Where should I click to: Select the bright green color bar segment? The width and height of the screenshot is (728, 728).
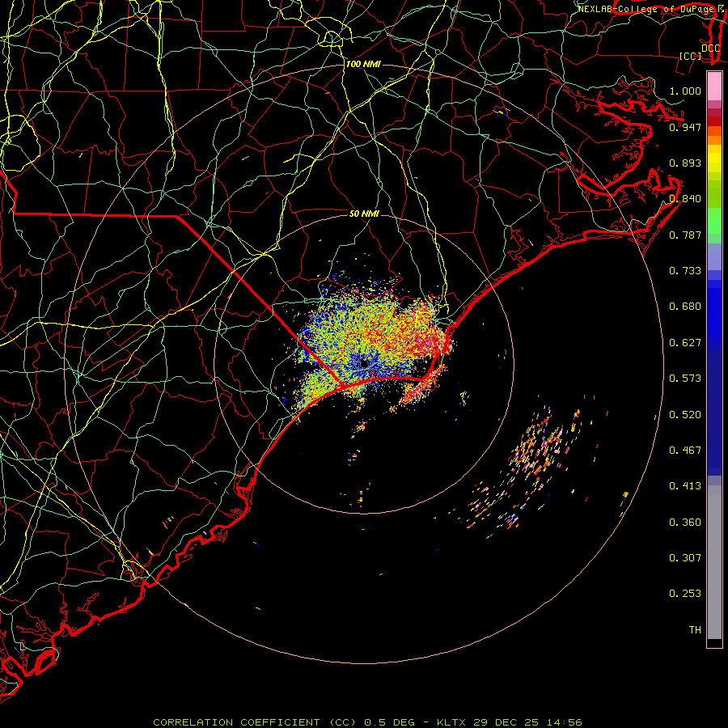(714, 221)
